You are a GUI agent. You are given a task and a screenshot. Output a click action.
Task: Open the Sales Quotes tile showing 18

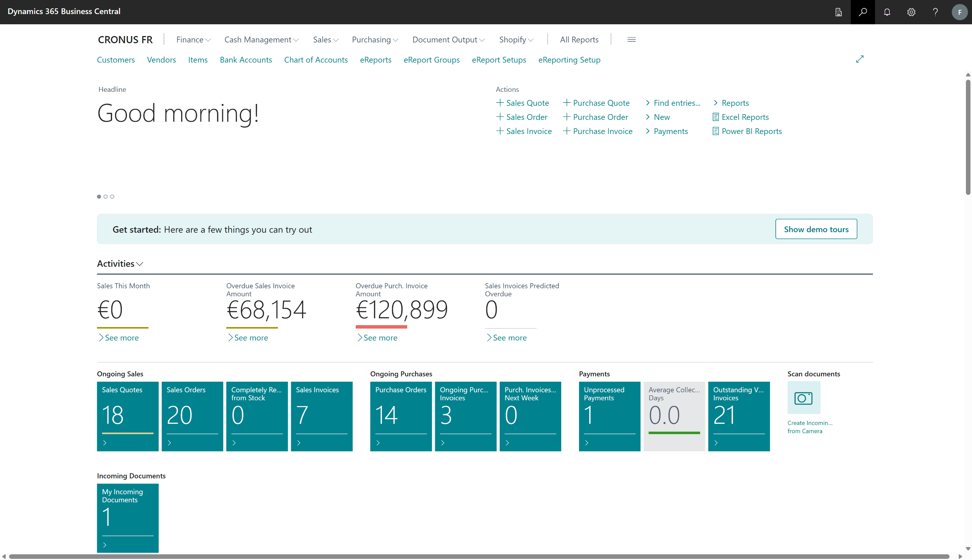pyautogui.click(x=128, y=416)
